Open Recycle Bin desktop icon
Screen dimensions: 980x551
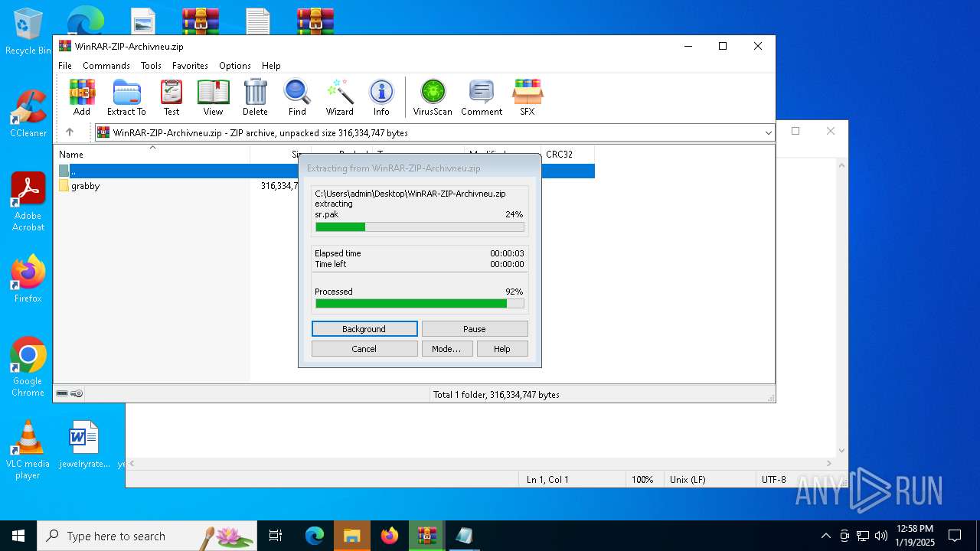click(x=28, y=32)
